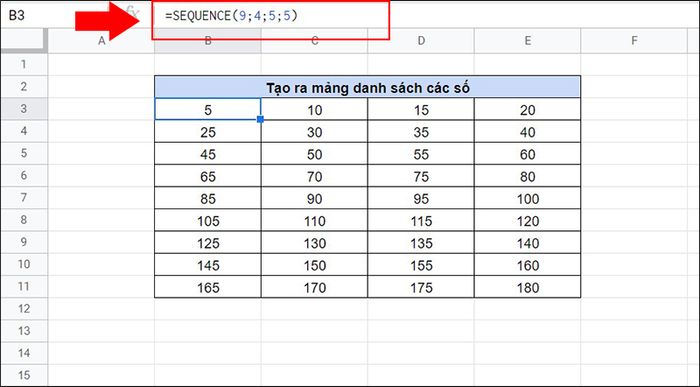This screenshot has width=700, height=387.
Task: Select column A header
Action: pos(101,41)
